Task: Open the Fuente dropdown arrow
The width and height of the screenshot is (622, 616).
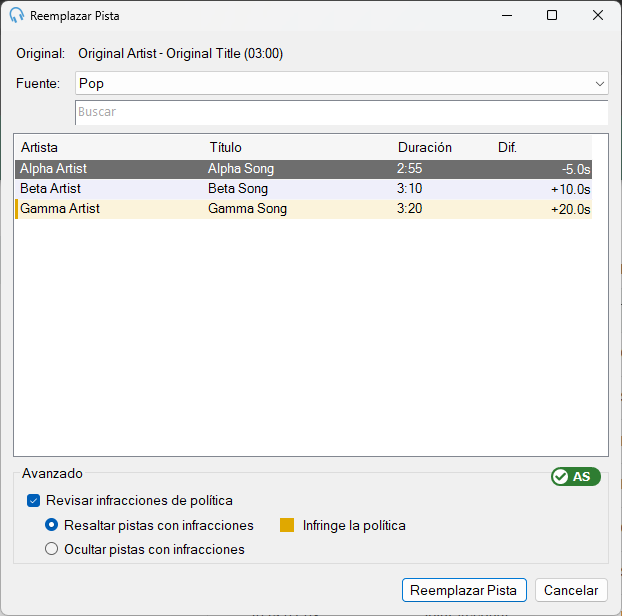Action: tap(599, 84)
